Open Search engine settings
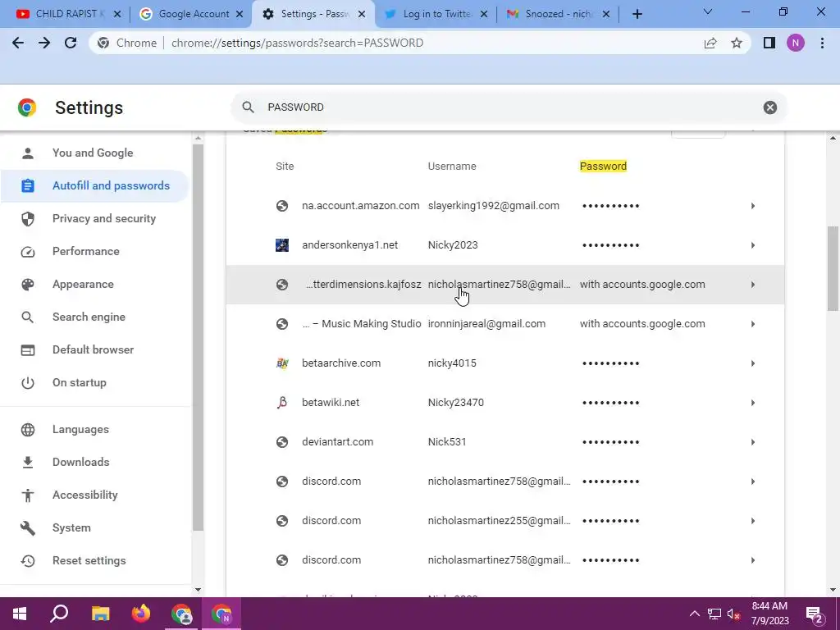This screenshot has width=840, height=630. click(94, 317)
